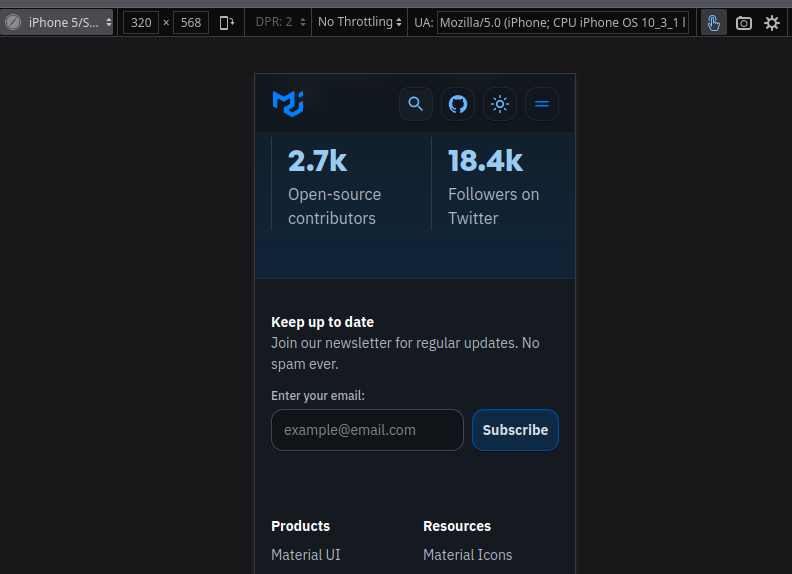This screenshot has height=574, width=792.
Task: Rotate the viewport orientation
Action: point(227,22)
